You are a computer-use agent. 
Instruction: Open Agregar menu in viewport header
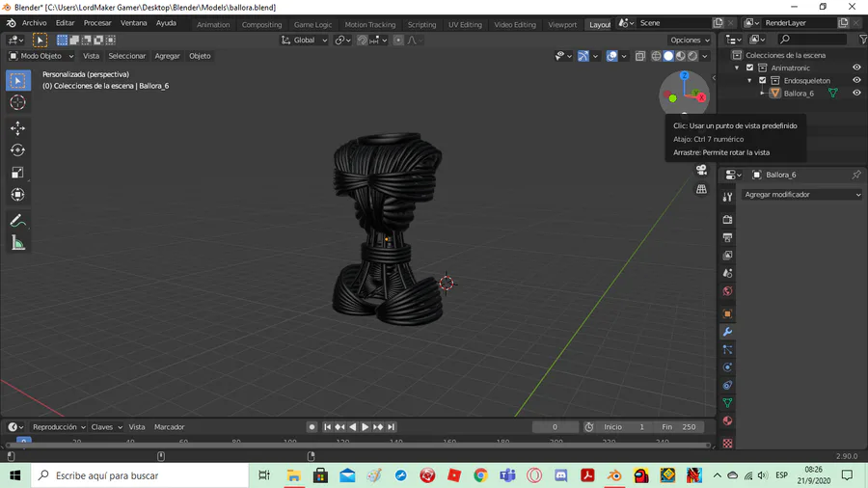(x=167, y=56)
